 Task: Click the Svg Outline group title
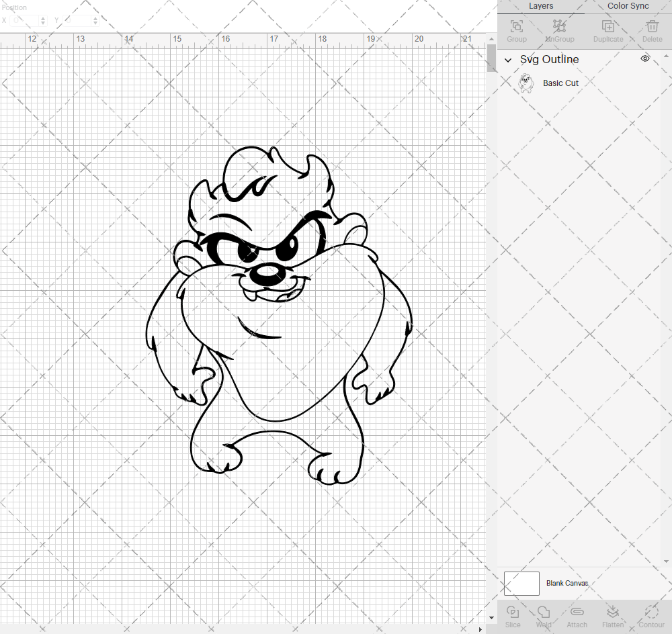[x=550, y=59]
